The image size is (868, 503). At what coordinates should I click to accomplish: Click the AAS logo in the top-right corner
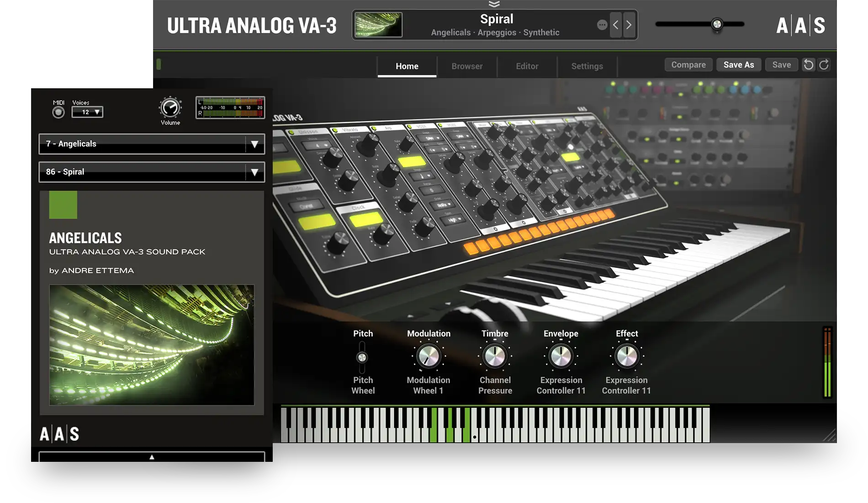click(x=800, y=26)
